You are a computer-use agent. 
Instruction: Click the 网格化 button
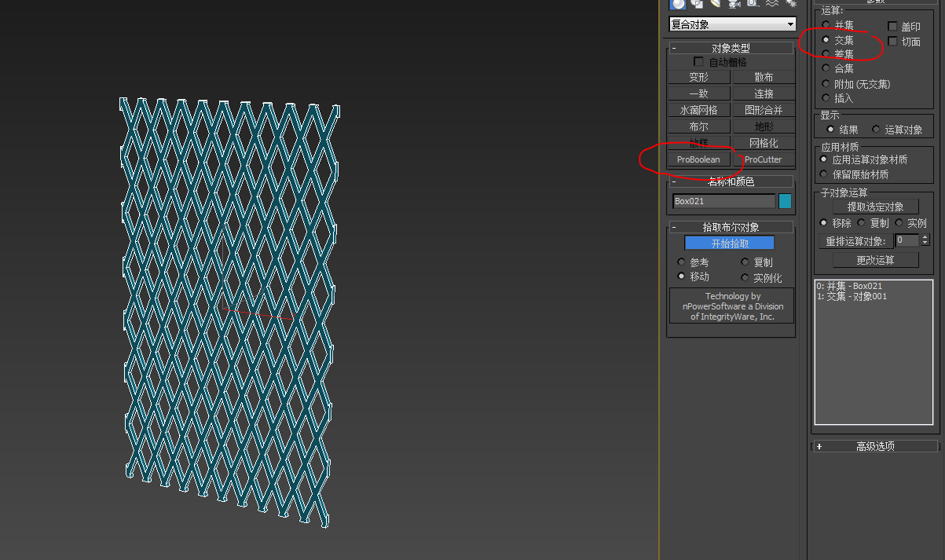(764, 143)
